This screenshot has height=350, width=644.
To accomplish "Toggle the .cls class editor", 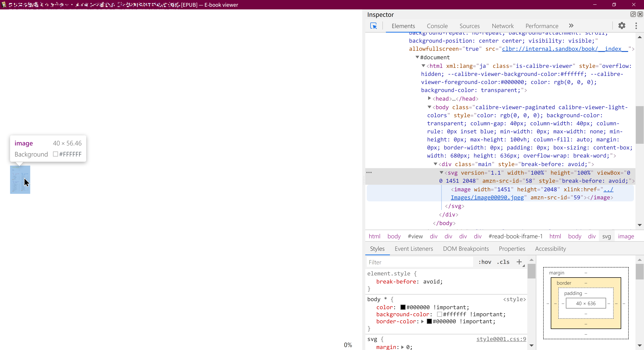I will pos(503,262).
